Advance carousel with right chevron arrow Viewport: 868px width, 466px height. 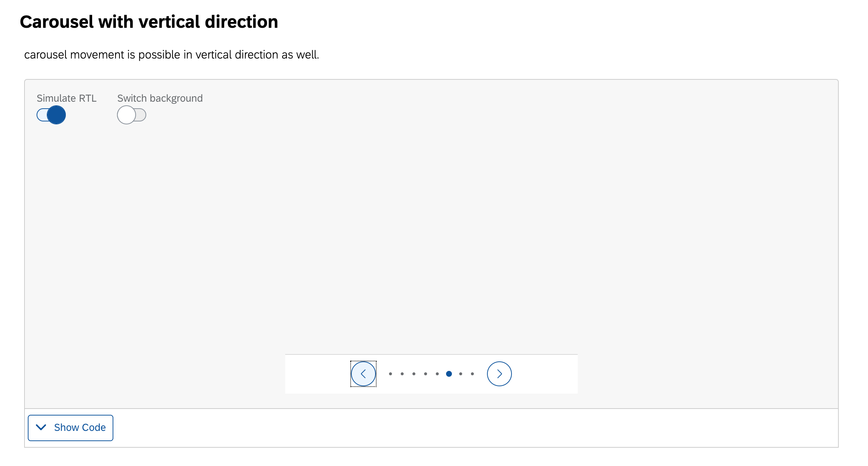499,374
